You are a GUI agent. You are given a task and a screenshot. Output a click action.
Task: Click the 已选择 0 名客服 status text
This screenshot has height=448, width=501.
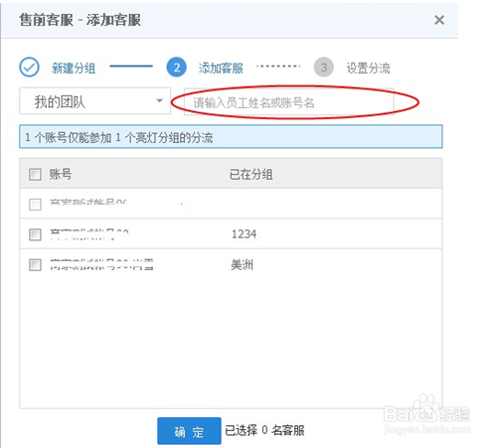click(x=264, y=430)
